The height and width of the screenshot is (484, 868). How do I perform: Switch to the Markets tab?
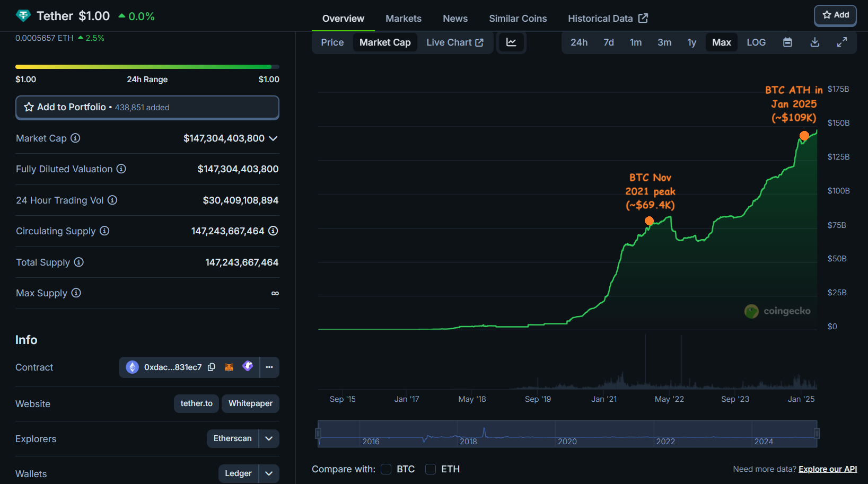[x=404, y=19]
